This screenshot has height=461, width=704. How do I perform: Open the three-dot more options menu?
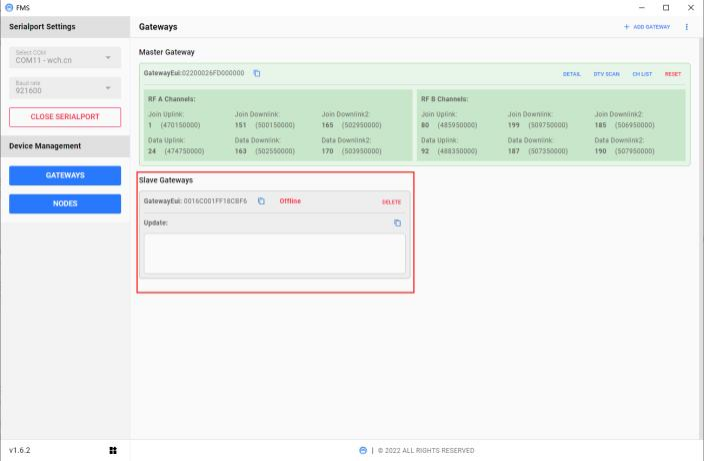click(687, 27)
